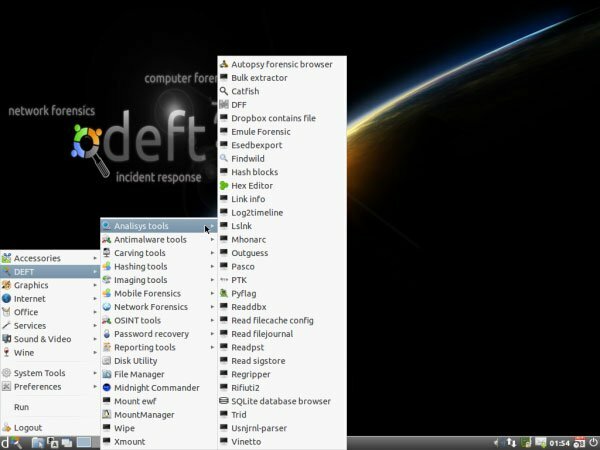Expand the Antimalware tools submenu

tap(150, 239)
